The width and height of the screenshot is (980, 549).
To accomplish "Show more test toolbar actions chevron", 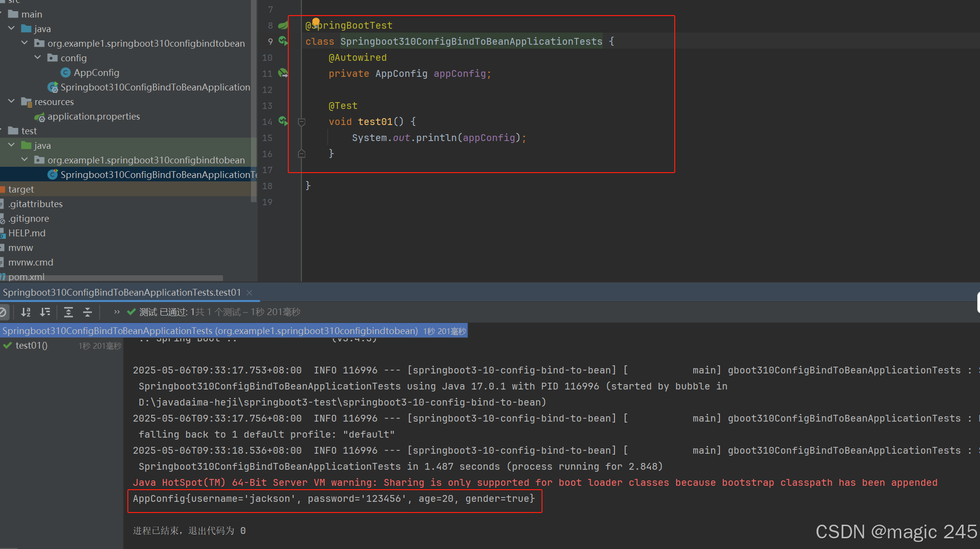I will (x=117, y=312).
